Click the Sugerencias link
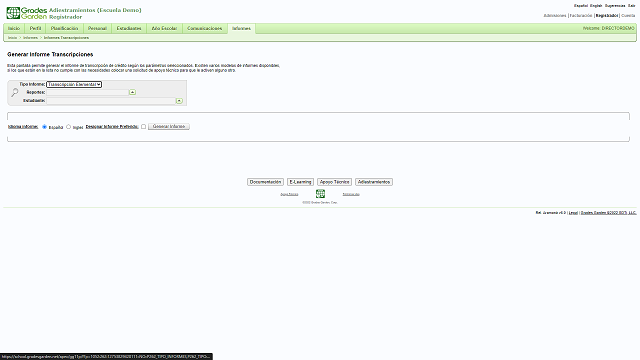Screen dimensions: 640x360 pyautogui.click(x=615, y=6)
